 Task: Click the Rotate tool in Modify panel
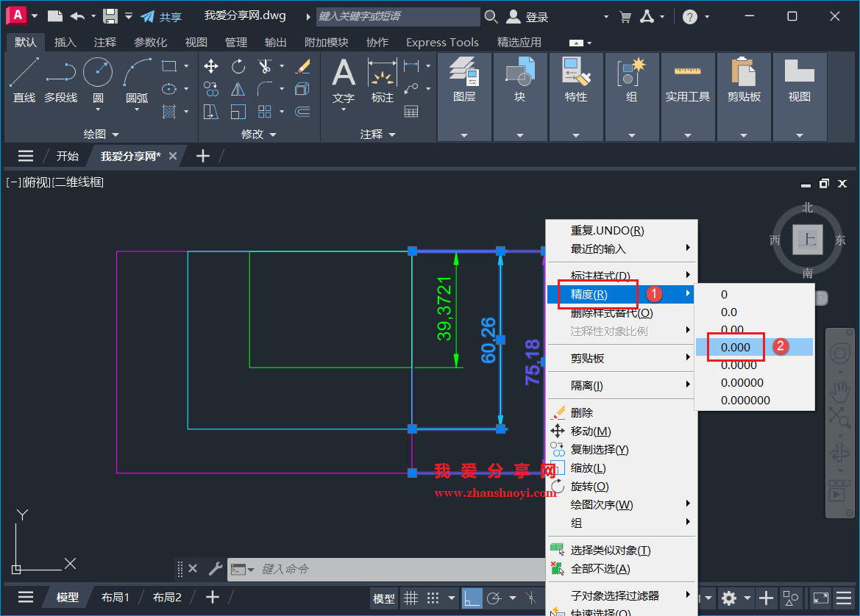[238, 67]
